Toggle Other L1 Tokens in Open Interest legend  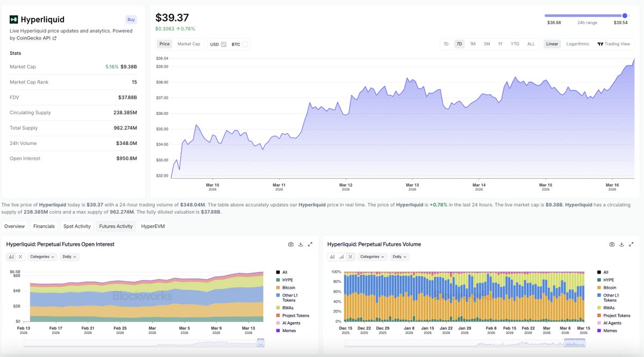point(287,297)
